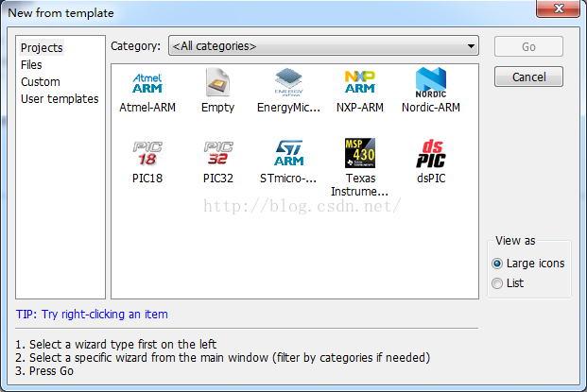This screenshot has width=587, height=392.
Task: Select the NXP-ARM template icon
Action: coord(360,82)
